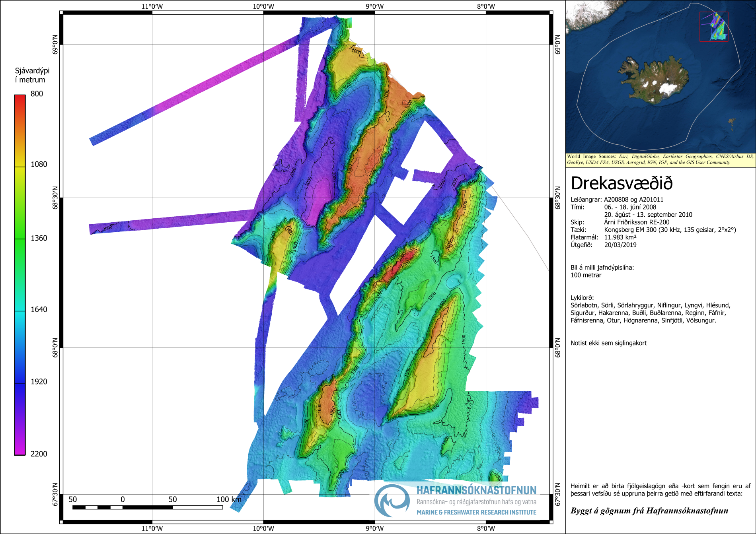Click the bottom 8°0′W longitude label
The height and width of the screenshot is (534, 756).
[x=486, y=528]
